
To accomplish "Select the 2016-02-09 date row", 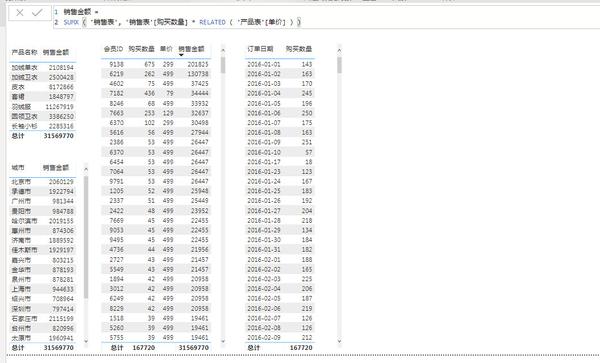I will (280, 338).
